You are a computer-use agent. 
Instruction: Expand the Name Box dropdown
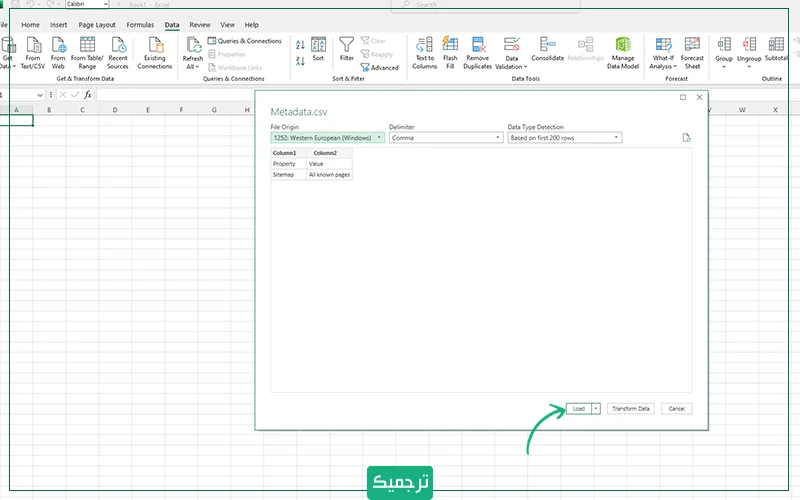click(40, 95)
